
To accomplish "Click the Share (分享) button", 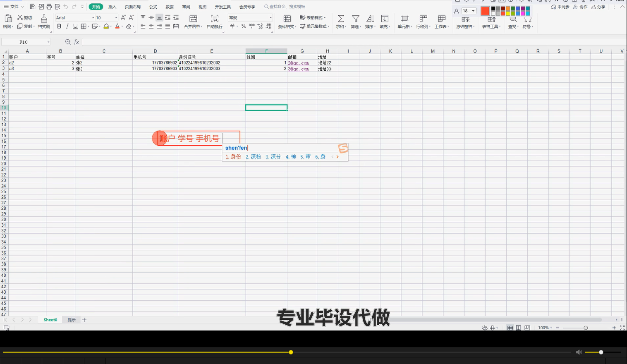I will click(598, 7).
